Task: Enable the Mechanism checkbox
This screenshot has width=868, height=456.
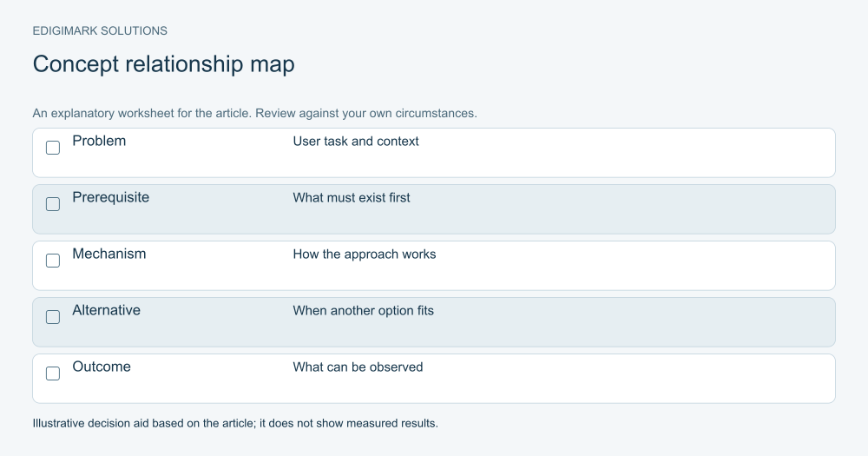Action: coord(53,261)
